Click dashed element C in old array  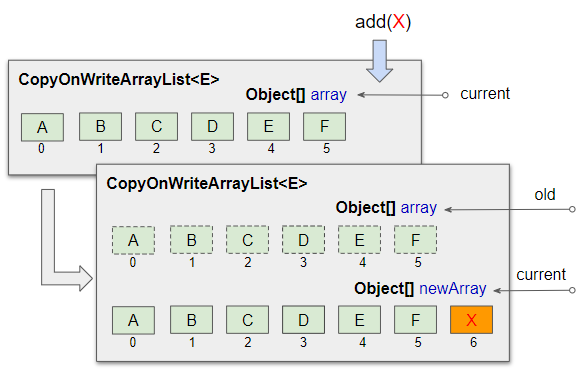(247, 240)
